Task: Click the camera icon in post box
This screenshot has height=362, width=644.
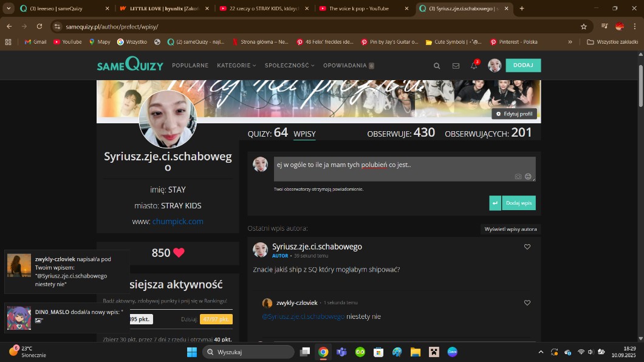Action: point(518,177)
